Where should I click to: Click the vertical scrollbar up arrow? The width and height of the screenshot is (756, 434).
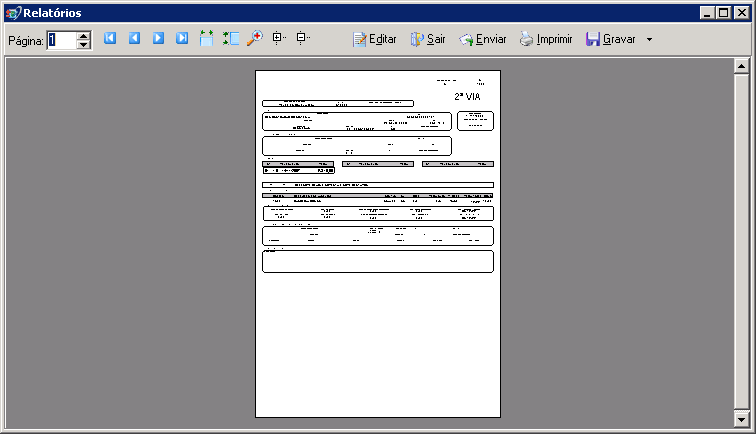(742, 66)
